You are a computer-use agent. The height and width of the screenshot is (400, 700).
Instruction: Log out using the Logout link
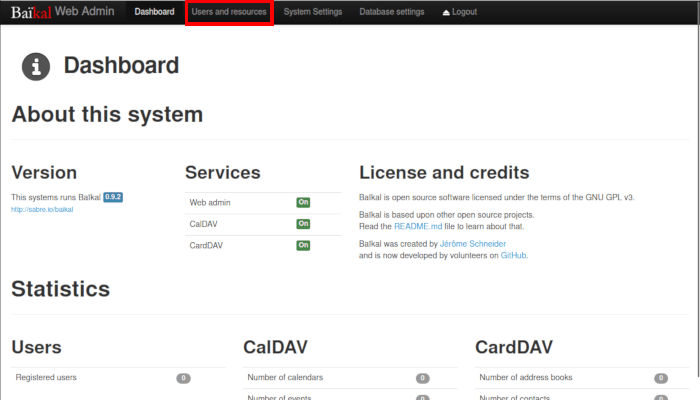coord(459,12)
